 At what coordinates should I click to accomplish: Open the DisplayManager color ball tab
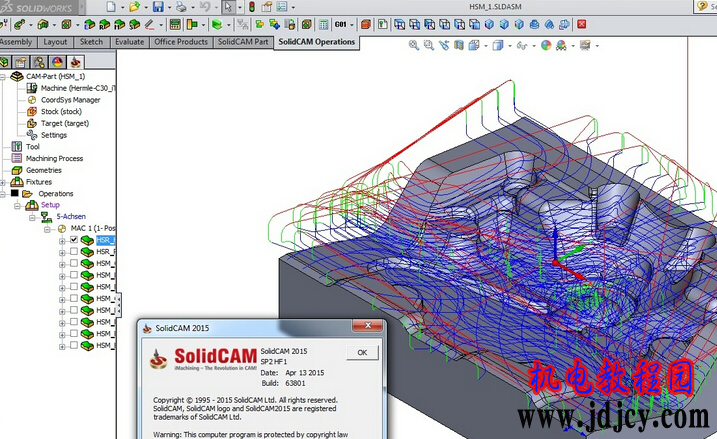(x=57, y=62)
